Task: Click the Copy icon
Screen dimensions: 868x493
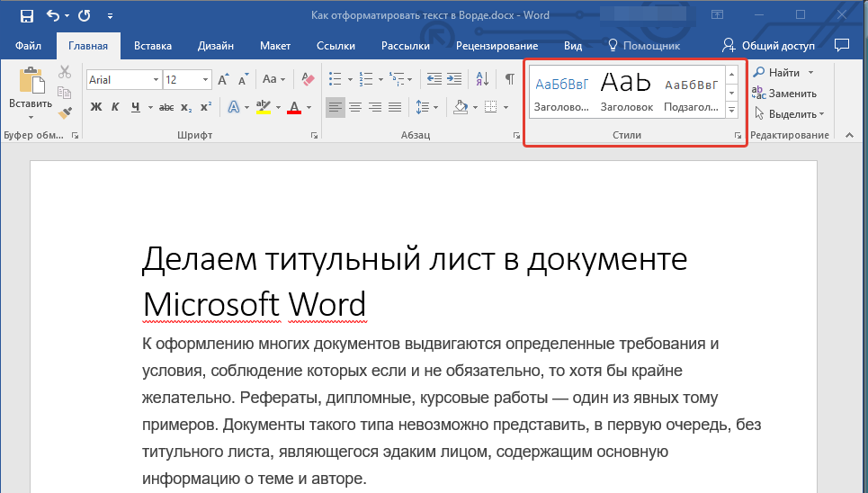Action: tap(65, 93)
